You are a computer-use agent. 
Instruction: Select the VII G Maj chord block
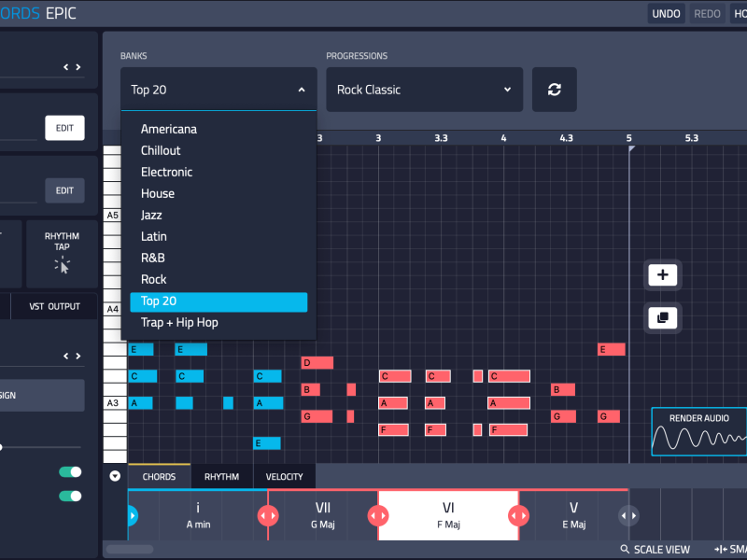(323, 515)
